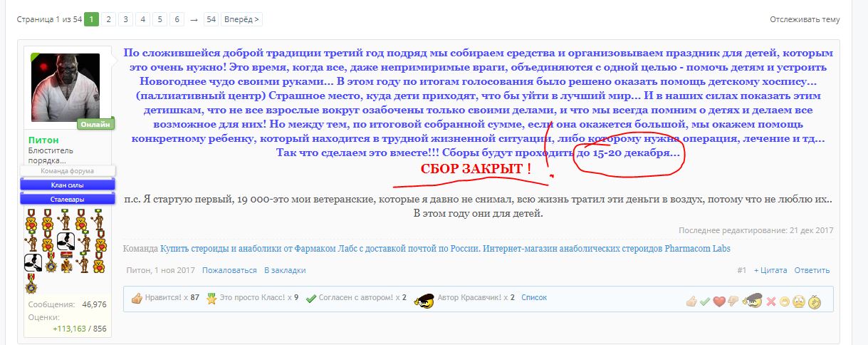
Task: Rate post with the green checkmark Agree button
Action: 705,302
